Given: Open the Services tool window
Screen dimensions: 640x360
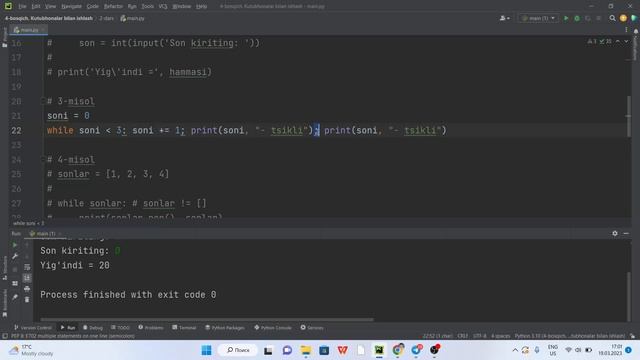Looking at the screenshot, I should point(312,327).
